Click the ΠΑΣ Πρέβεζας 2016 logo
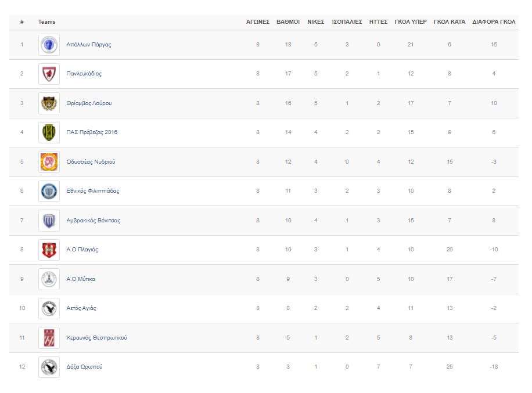 click(49, 132)
